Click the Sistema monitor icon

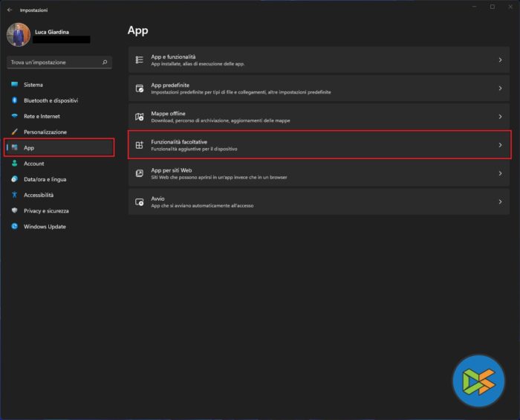click(14, 85)
